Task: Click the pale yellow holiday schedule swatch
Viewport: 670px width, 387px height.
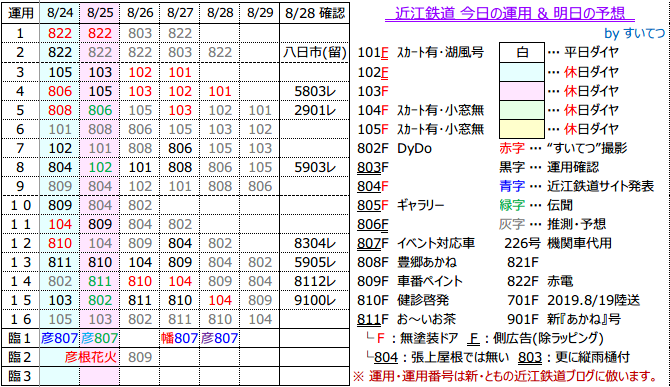Action: click(x=522, y=129)
